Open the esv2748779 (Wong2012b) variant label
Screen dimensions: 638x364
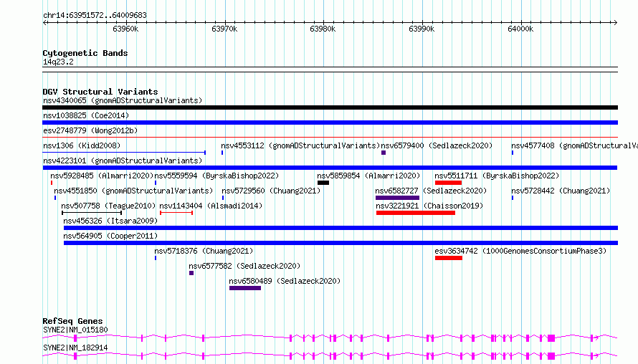click(x=90, y=130)
